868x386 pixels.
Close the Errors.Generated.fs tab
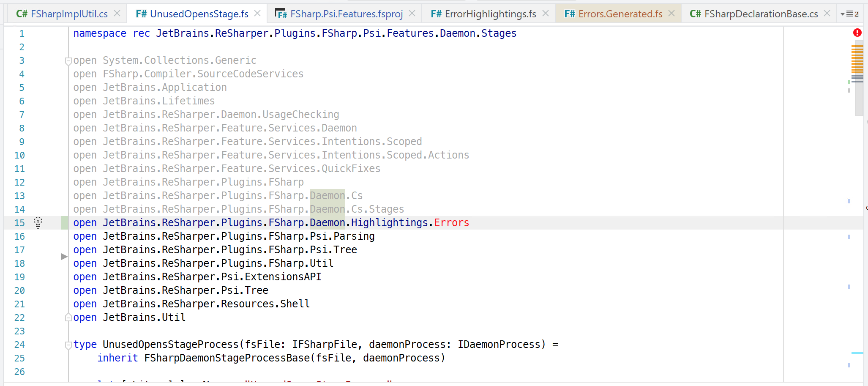coord(671,14)
